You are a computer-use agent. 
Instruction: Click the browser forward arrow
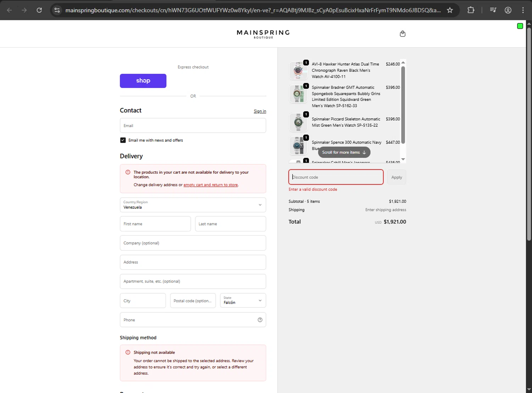pyautogui.click(x=24, y=10)
